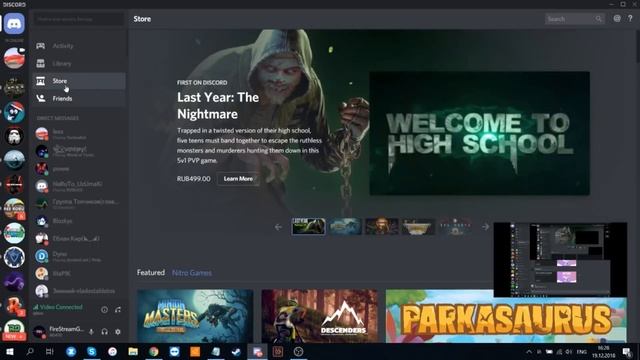
Task: Open the FireStreamG user avatar
Action: tap(40, 331)
